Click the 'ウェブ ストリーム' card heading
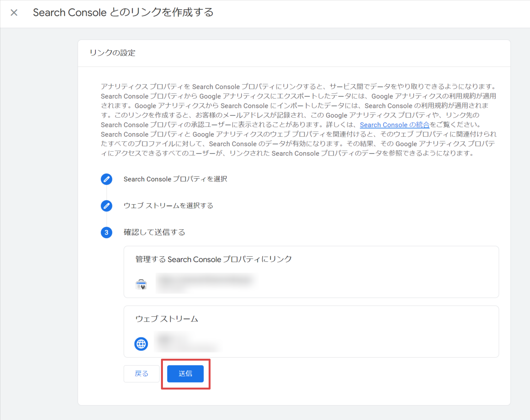530x420 pixels. coord(167,319)
